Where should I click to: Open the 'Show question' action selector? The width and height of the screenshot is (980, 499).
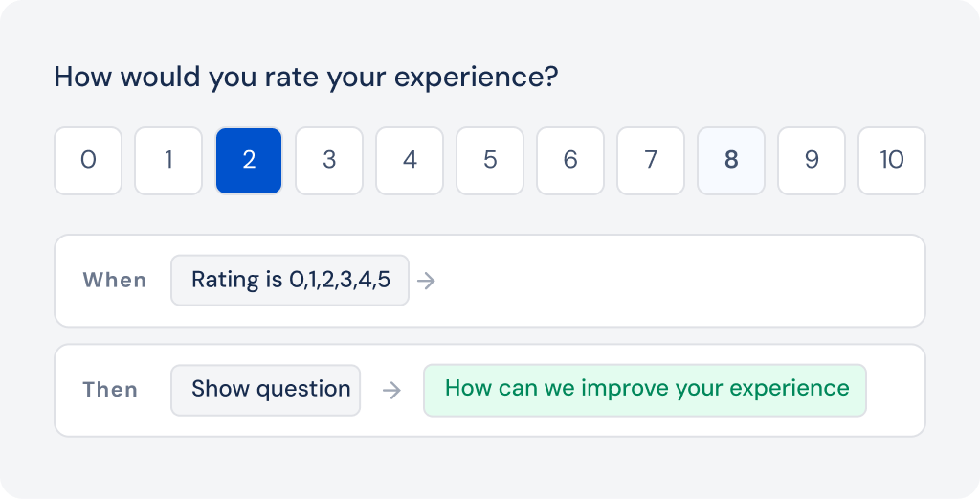pos(266,390)
